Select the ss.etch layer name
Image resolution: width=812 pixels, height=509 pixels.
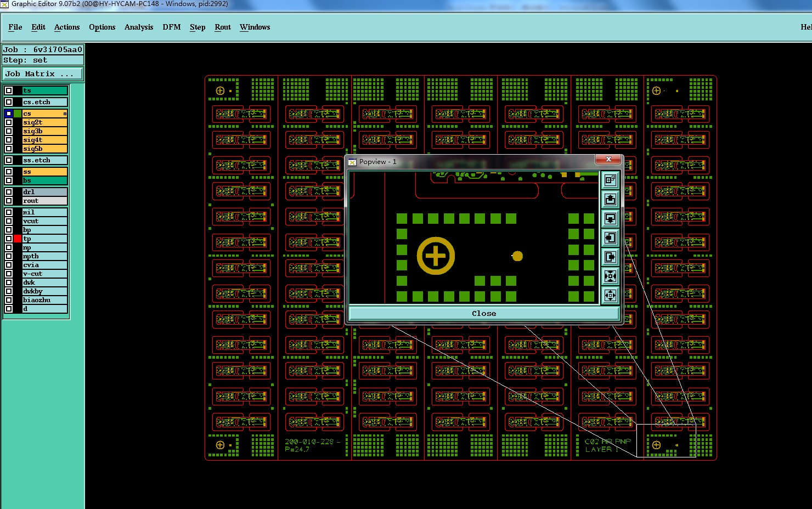pyautogui.click(x=45, y=160)
